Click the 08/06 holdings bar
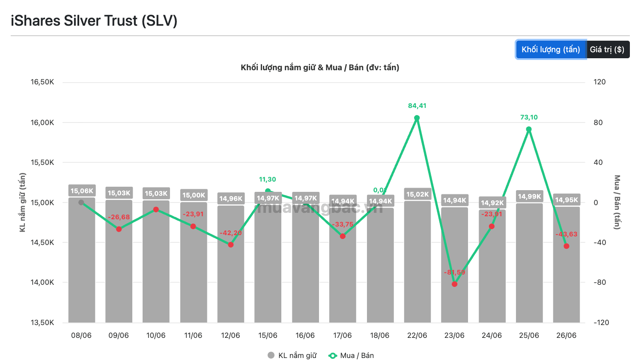The height and width of the screenshot is (364, 644). coord(81,260)
